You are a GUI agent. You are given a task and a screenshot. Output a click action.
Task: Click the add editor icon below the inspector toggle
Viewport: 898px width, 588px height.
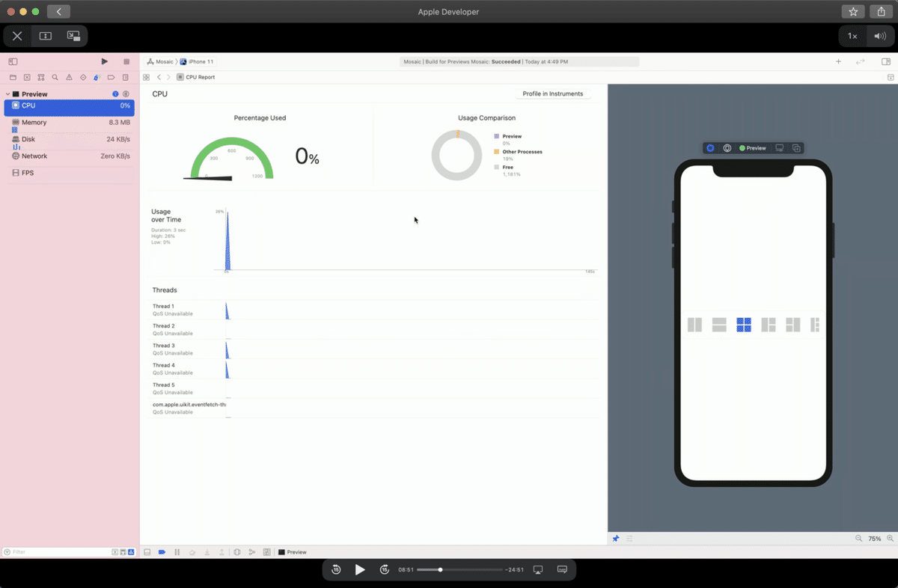891,77
